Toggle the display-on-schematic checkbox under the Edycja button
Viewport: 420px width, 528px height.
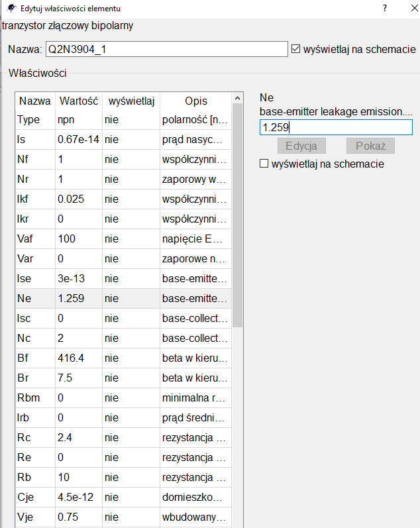264,164
